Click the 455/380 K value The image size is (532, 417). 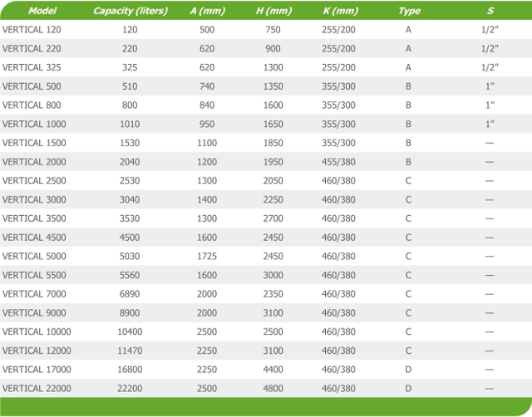coord(338,162)
